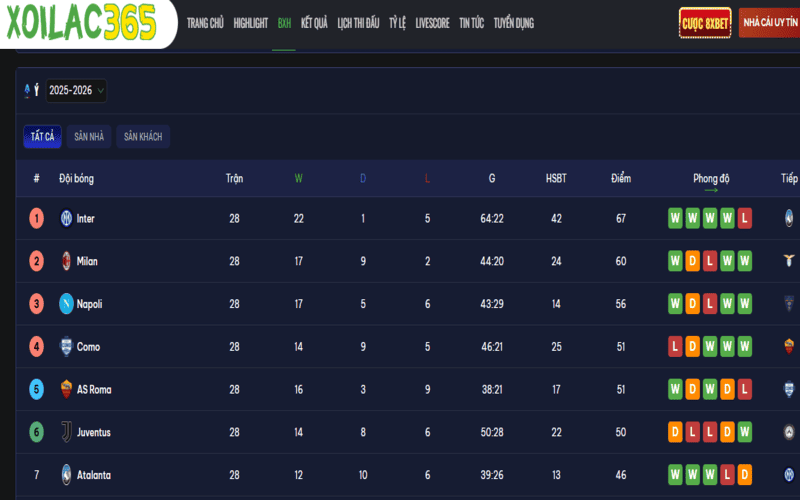Open Juventus via its logo icon
800x500 pixels.
(x=66, y=433)
